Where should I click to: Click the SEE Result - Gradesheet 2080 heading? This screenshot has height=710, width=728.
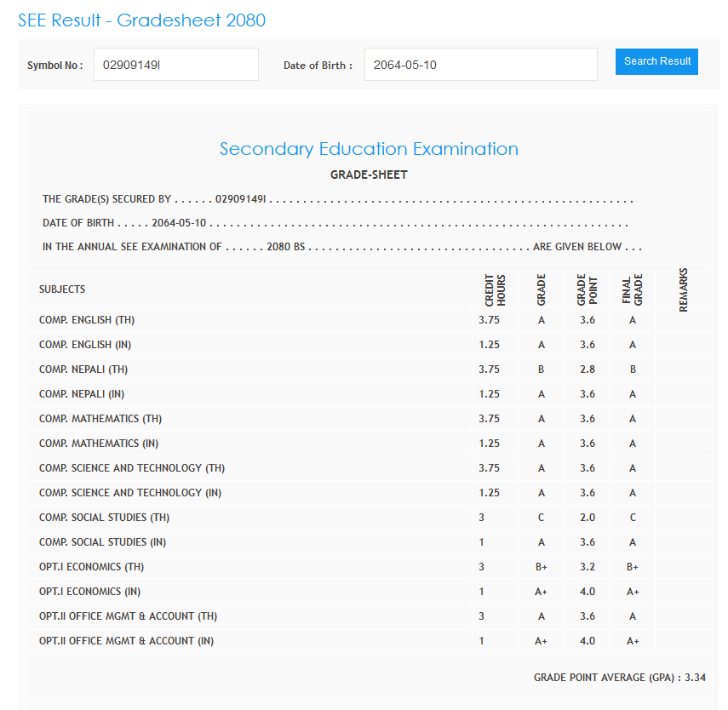pos(142,20)
